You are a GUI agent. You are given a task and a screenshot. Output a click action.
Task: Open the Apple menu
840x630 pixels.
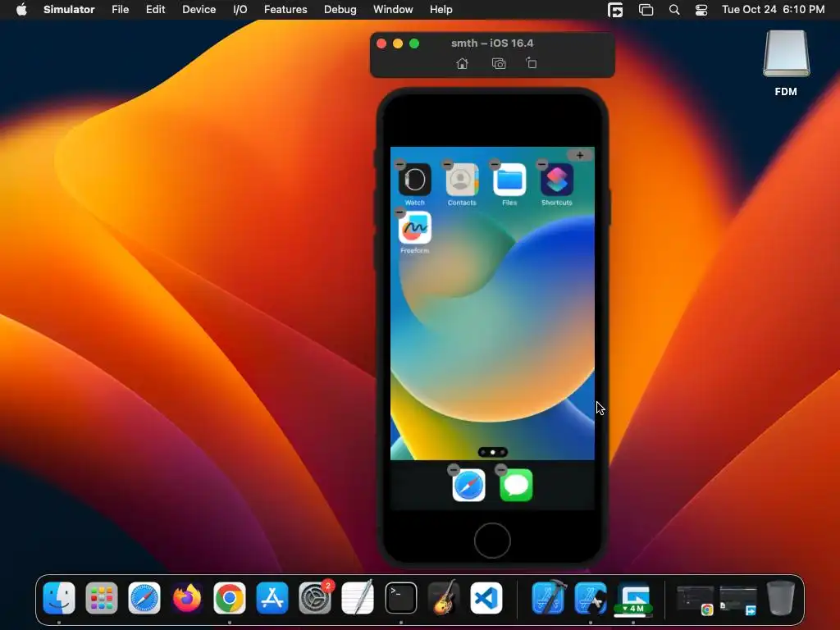[x=21, y=10]
